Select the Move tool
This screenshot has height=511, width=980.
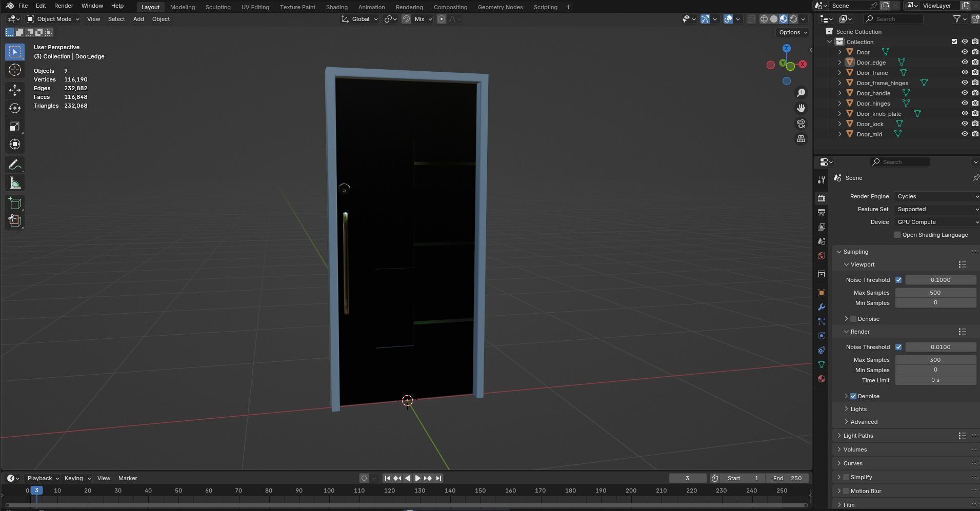[14, 90]
